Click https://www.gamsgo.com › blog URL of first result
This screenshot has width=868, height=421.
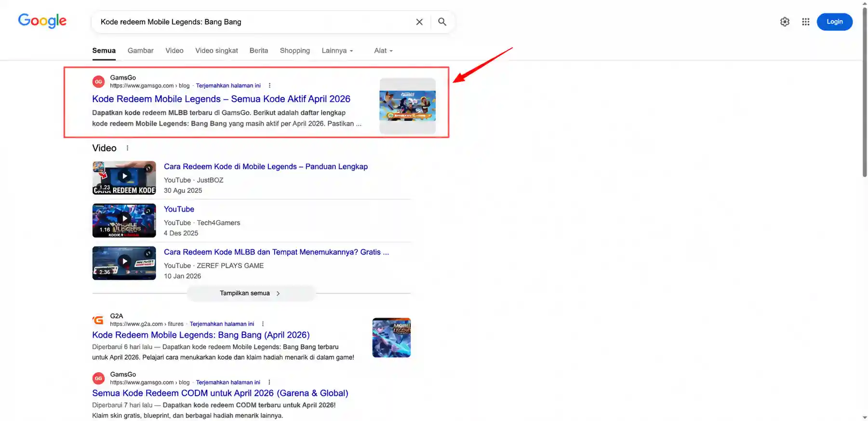[150, 85]
